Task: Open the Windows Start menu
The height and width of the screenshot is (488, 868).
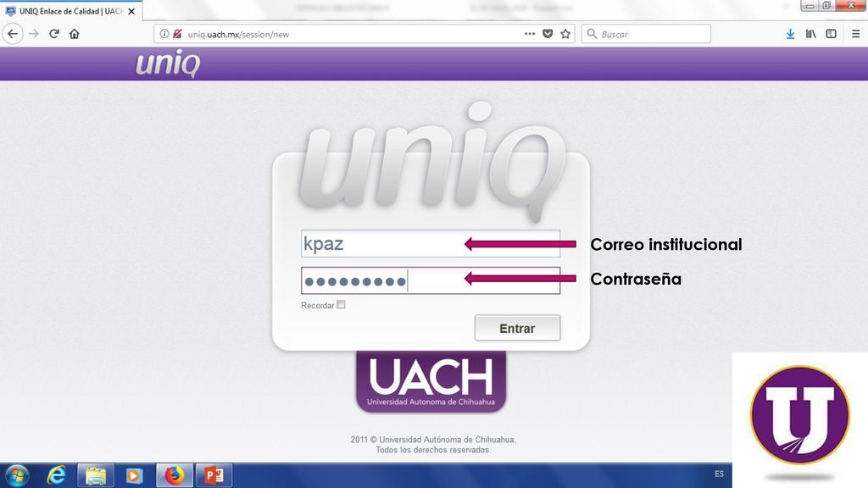Action: tap(17, 475)
